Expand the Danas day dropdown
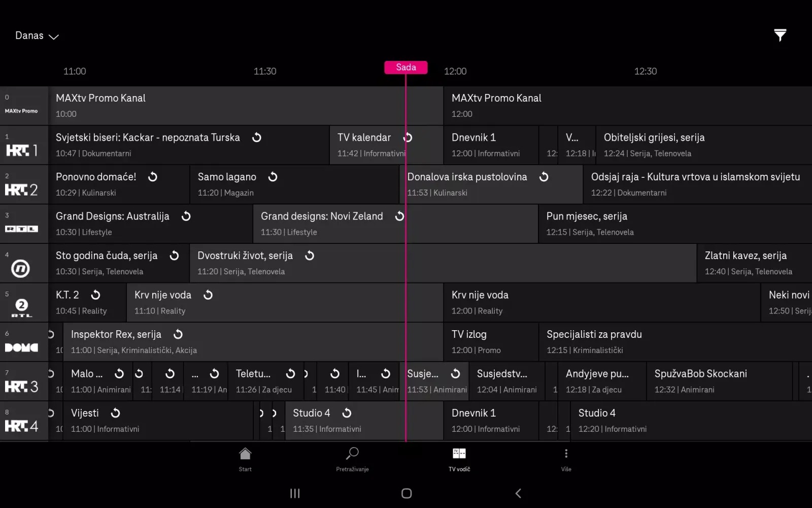 [x=37, y=36]
